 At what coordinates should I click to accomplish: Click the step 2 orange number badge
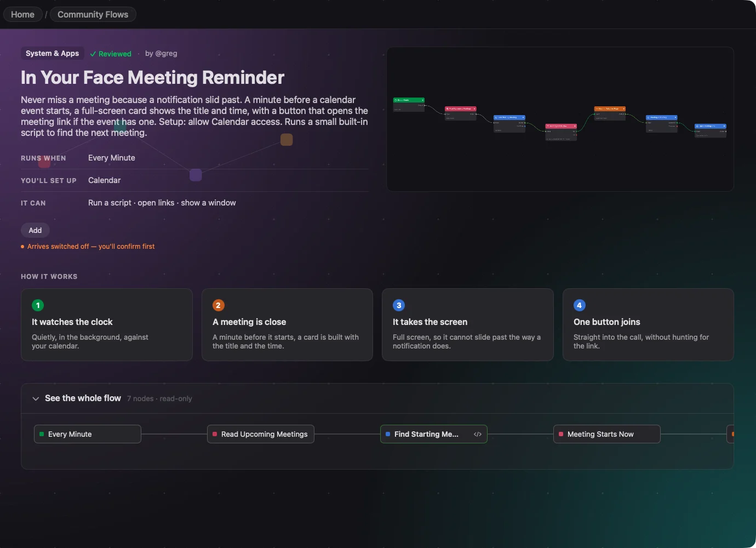tap(218, 305)
